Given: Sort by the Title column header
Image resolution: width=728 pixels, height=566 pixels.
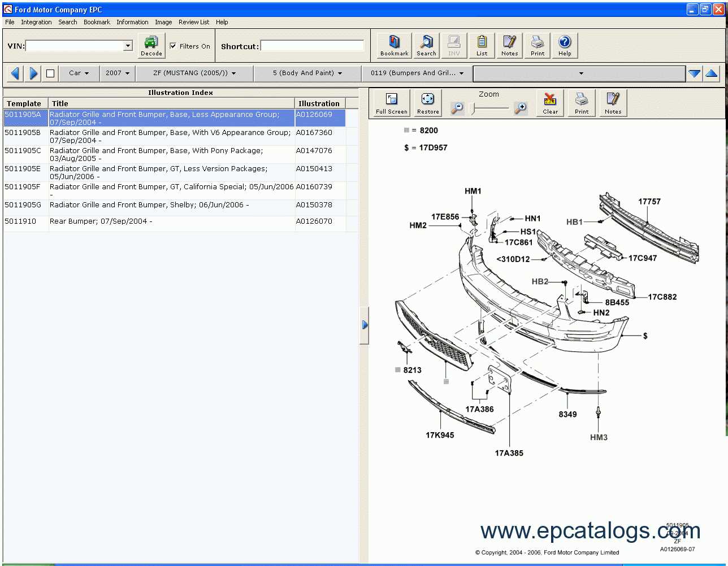Looking at the screenshot, I should [172, 103].
